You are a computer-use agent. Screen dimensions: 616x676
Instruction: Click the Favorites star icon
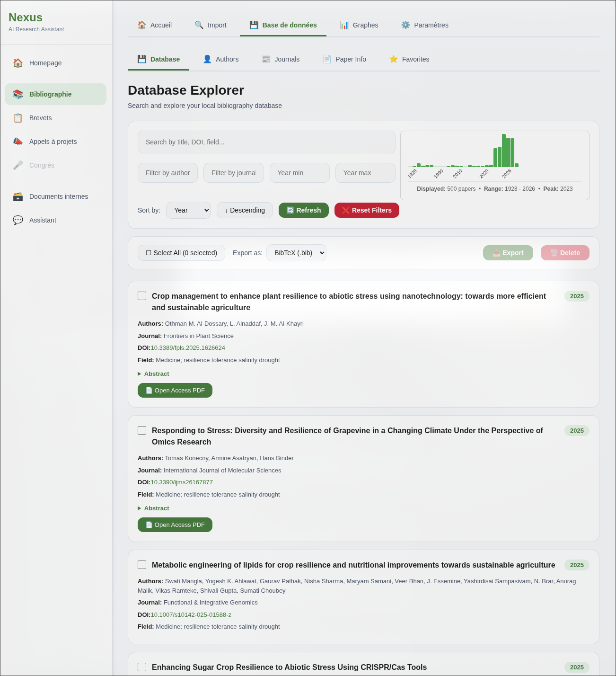tap(394, 59)
